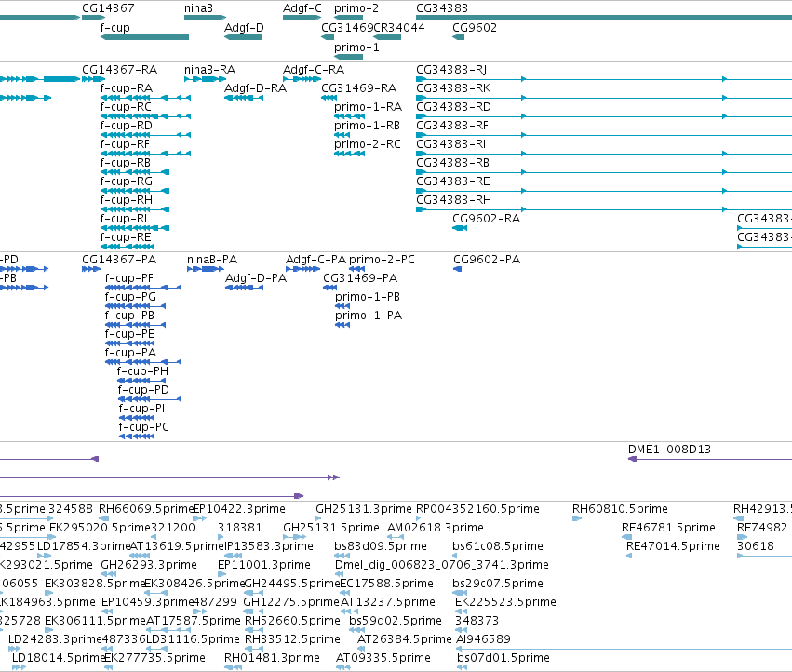Click transcript CG14367-RA

[x=120, y=70]
